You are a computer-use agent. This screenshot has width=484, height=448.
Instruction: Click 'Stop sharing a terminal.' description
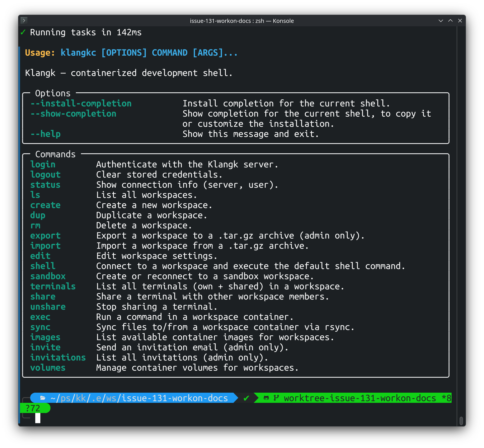click(x=157, y=307)
